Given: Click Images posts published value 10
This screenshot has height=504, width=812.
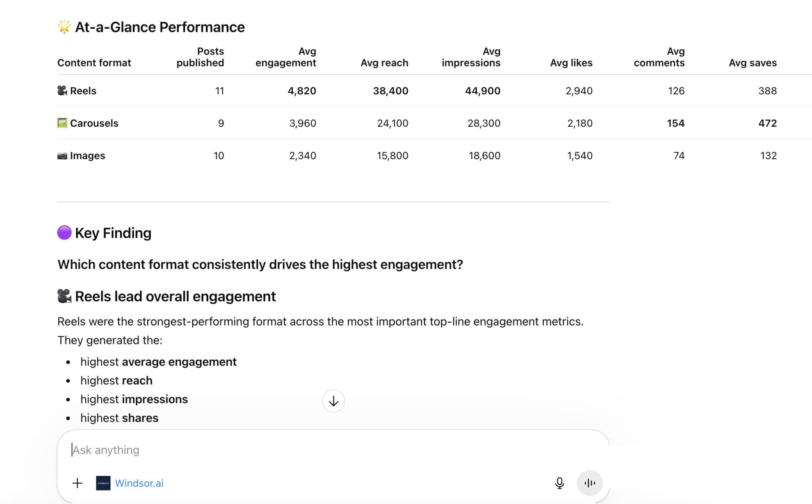Looking at the screenshot, I should (219, 155).
